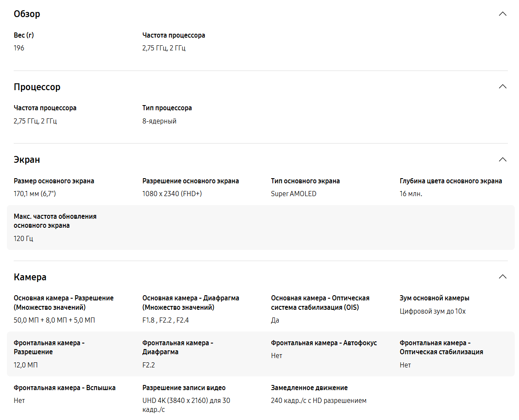The width and height of the screenshot is (519, 420).
Task: Select the "8-ядерный" processor type value
Action: point(159,121)
